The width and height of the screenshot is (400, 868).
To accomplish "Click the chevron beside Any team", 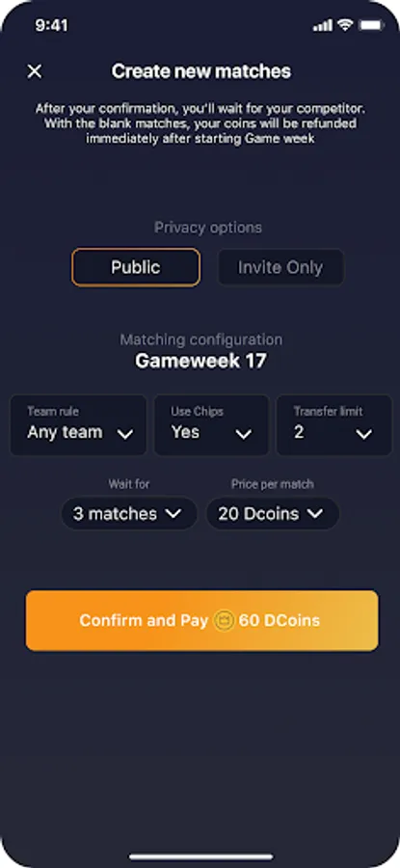I will pos(125,435).
